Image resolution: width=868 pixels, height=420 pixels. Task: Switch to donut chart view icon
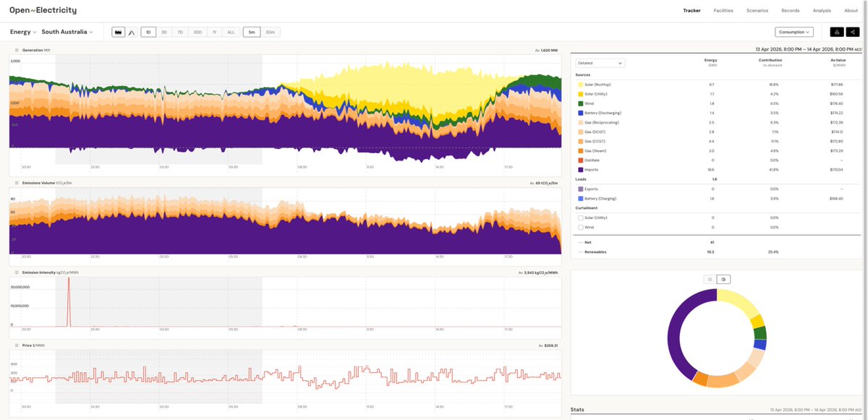[x=723, y=279]
